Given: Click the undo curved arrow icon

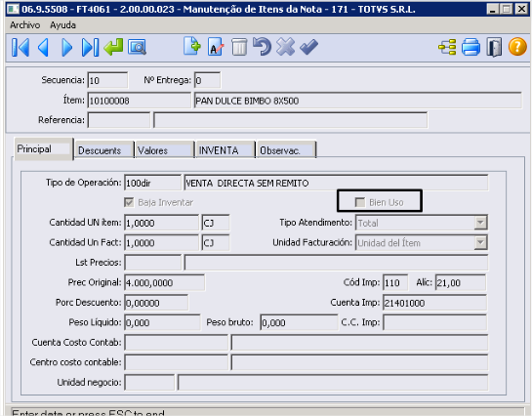Looking at the screenshot, I should [262, 47].
